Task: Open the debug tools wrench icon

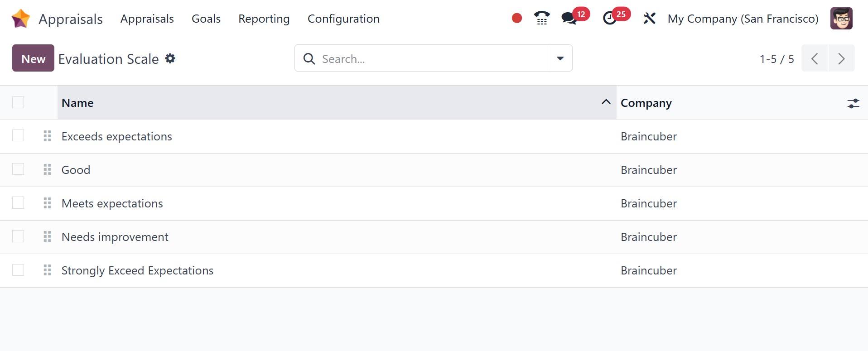Action: pos(649,19)
